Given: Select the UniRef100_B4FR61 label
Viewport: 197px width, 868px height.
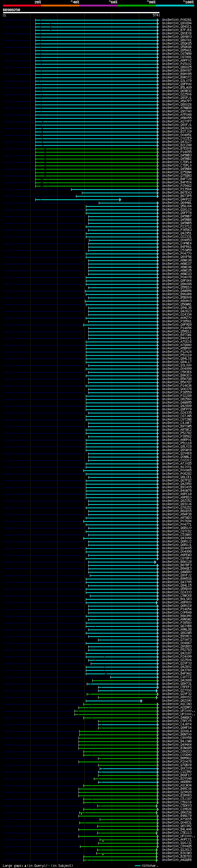Looking at the screenshot, I should click(177, 247).
